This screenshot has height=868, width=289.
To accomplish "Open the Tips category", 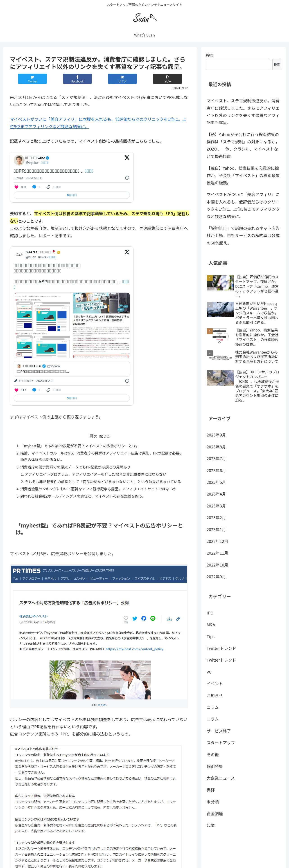I will [210, 637].
